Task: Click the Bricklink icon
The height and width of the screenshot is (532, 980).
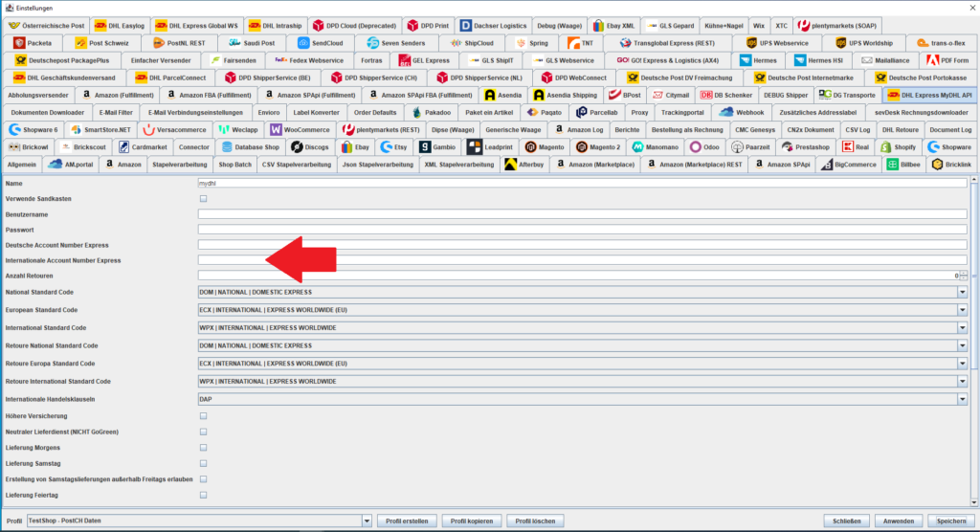Action: tap(937, 165)
